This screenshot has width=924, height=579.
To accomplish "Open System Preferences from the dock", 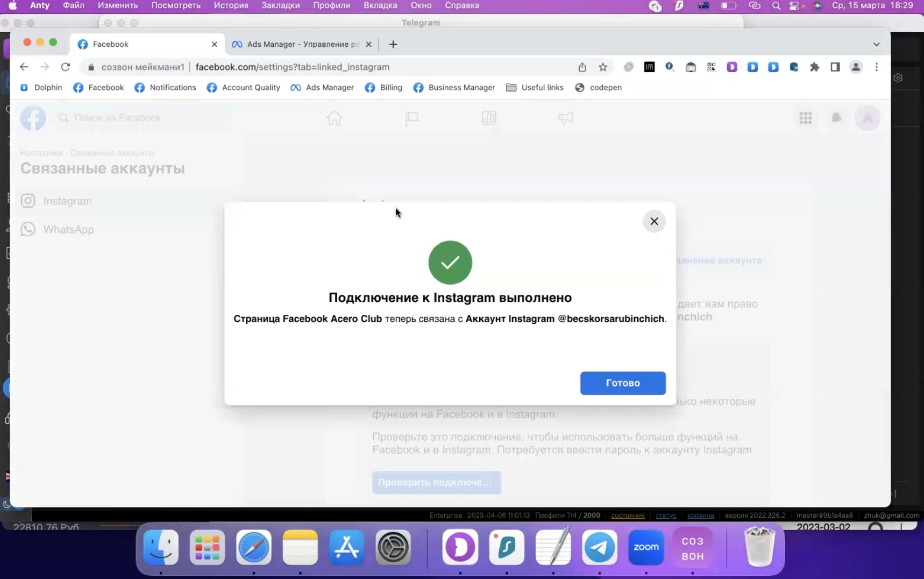I will (x=393, y=548).
